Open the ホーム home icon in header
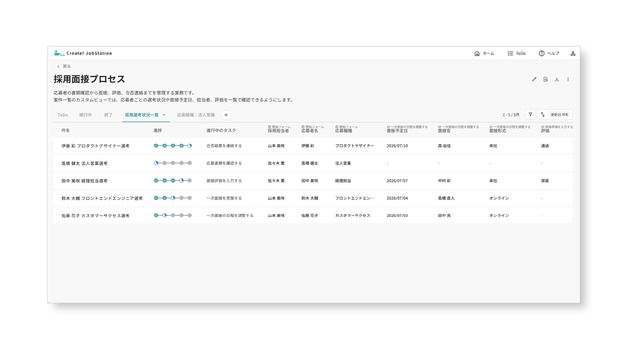640x360 pixels. [477, 53]
